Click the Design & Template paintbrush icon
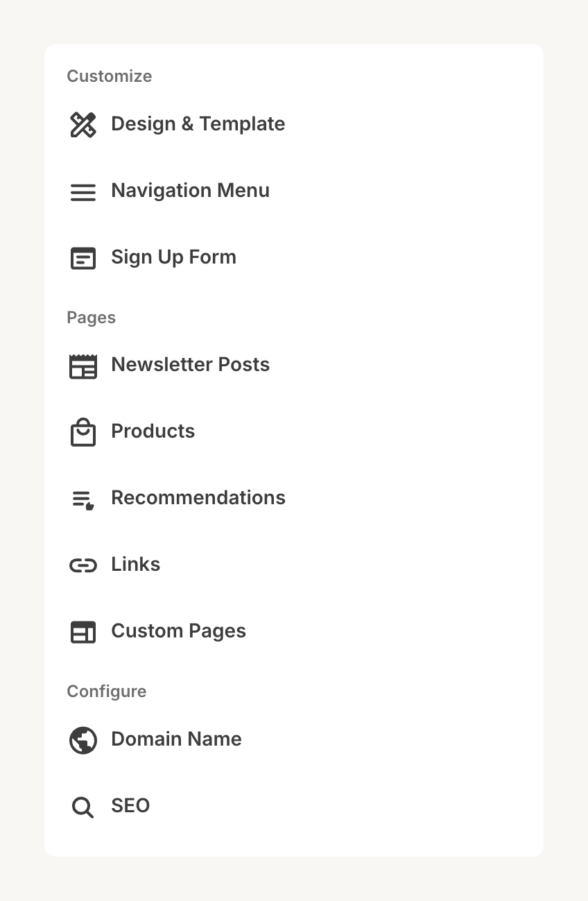The height and width of the screenshot is (901, 588). [83, 125]
